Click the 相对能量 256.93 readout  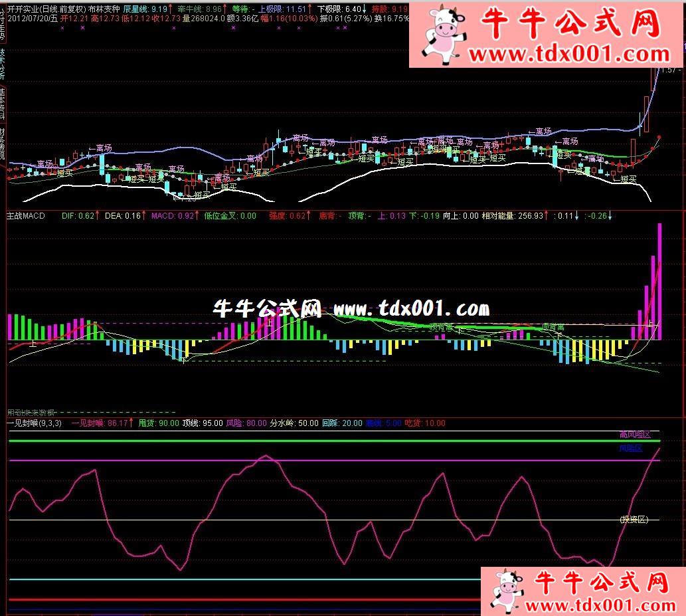513,216
